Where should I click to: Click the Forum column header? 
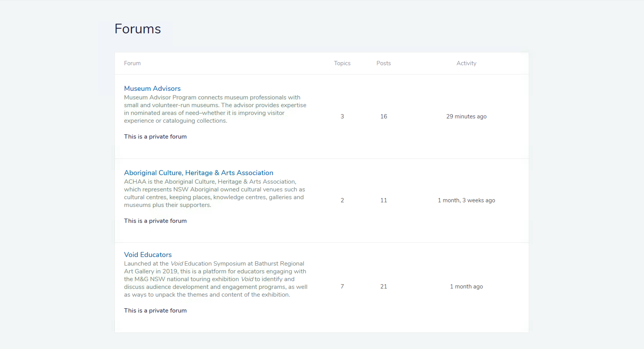click(x=132, y=63)
